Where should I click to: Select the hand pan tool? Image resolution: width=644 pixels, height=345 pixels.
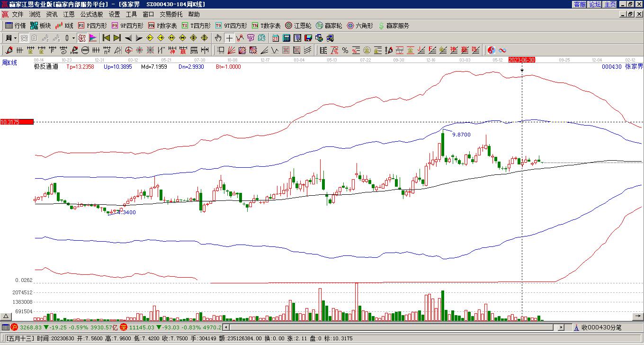coord(218,38)
